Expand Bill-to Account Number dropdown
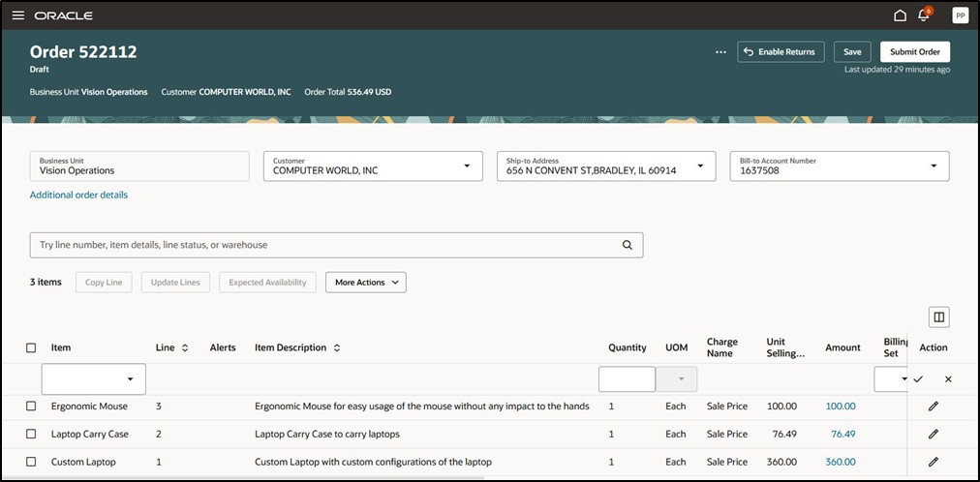 pyautogui.click(x=934, y=166)
